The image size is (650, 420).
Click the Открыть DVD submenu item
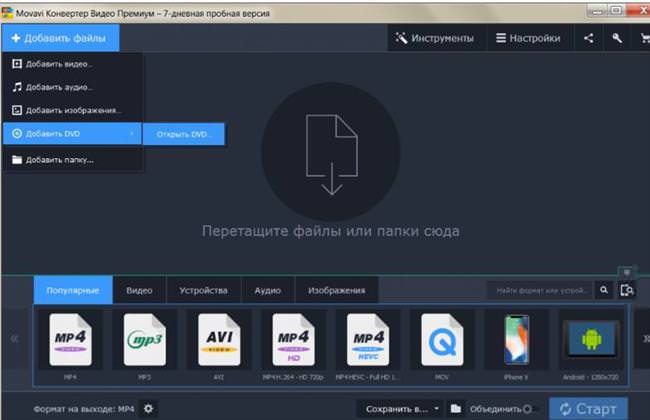point(184,134)
